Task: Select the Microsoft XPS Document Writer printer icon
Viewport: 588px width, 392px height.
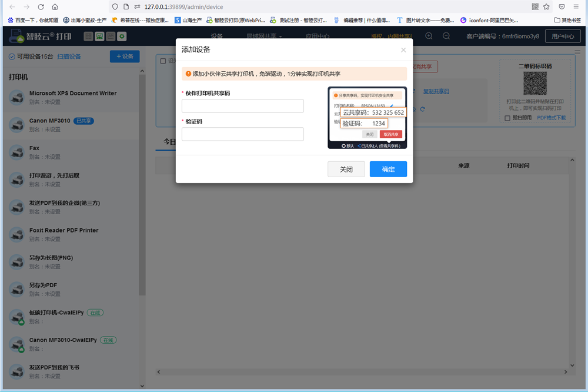Action: pos(16,97)
